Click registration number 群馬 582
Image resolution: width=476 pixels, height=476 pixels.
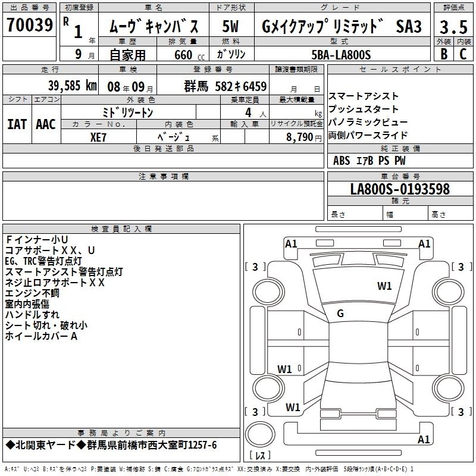pyautogui.click(x=226, y=86)
